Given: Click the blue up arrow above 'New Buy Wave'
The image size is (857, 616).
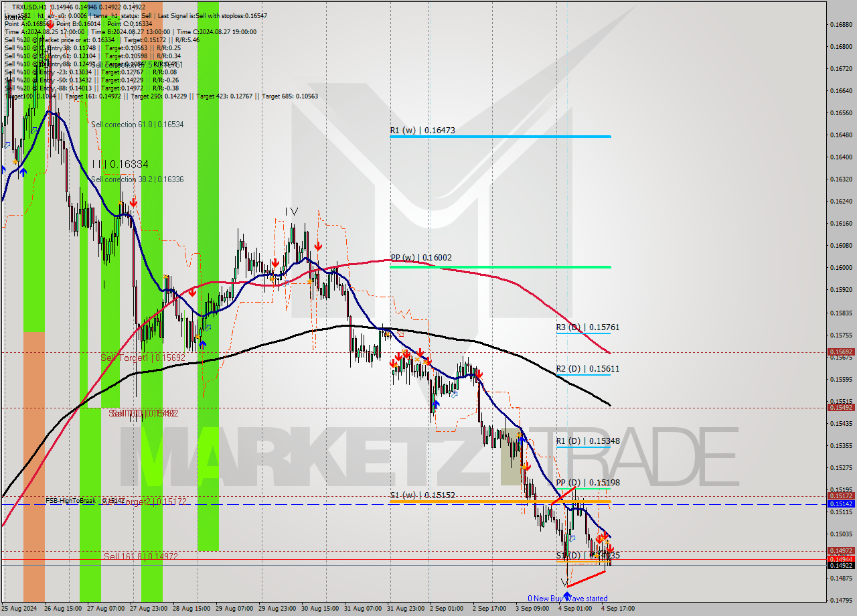Looking at the screenshot, I should [567, 594].
